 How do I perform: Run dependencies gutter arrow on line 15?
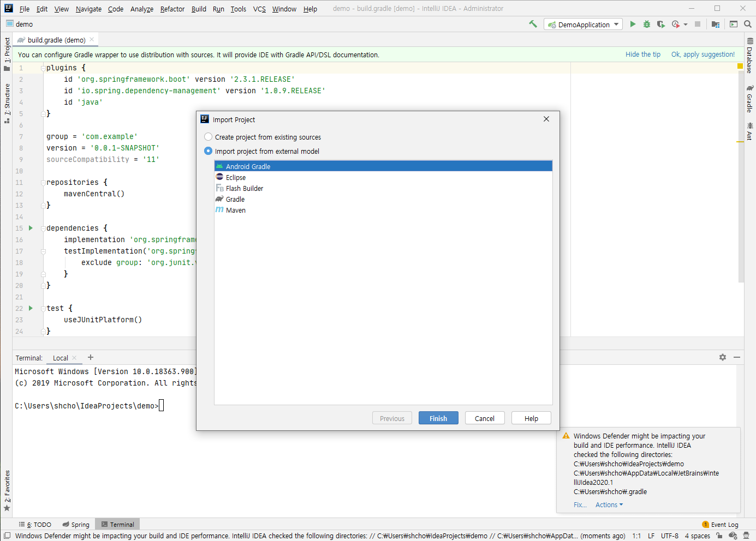[31, 228]
